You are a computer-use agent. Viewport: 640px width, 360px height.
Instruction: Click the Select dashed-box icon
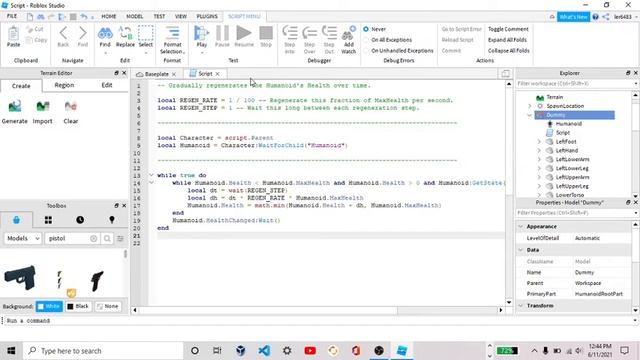pyautogui.click(x=146, y=33)
